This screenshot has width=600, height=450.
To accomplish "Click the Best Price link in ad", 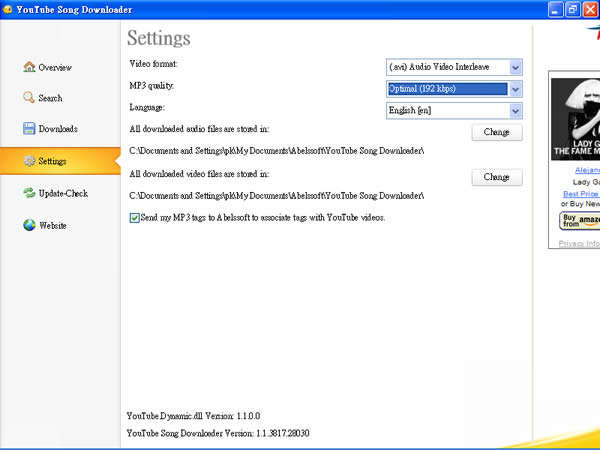I will point(581,194).
